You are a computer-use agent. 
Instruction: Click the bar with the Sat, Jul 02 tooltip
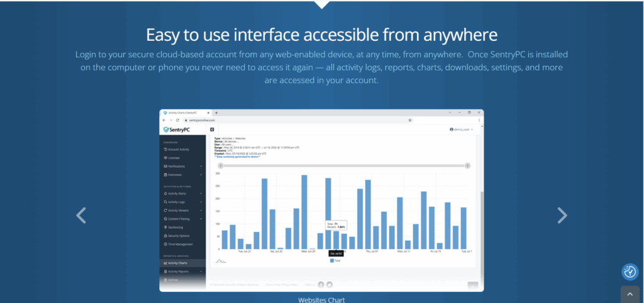[336, 240]
